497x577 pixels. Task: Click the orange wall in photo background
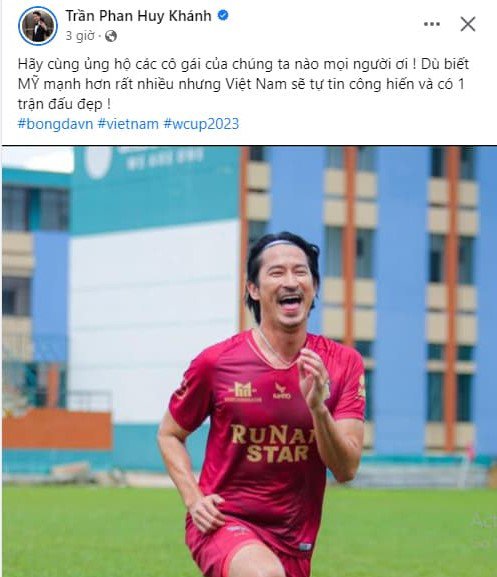(57, 429)
